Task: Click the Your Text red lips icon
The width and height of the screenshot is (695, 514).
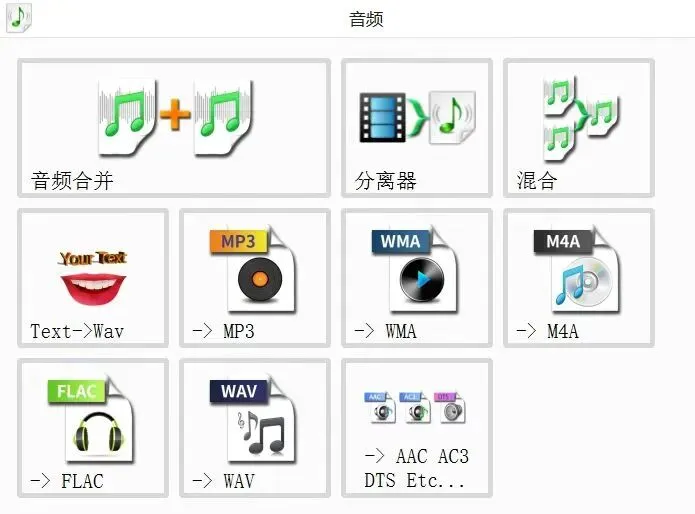Action: [93, 277]
